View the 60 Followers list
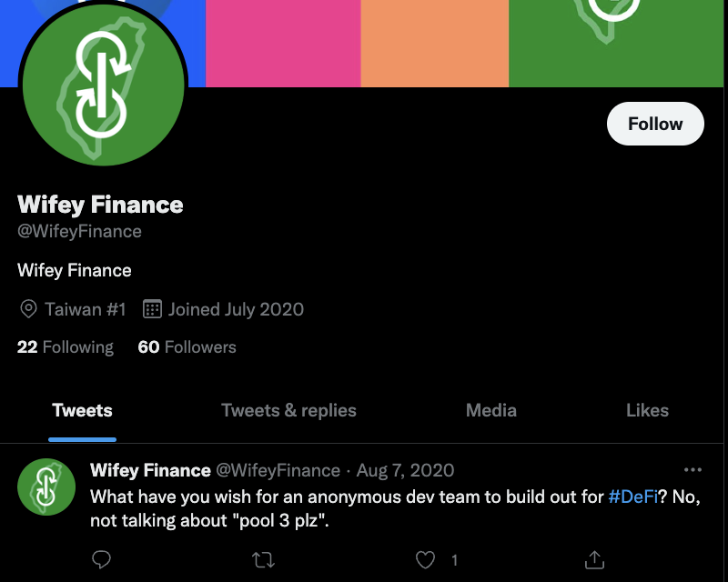This screenshot has height=582, width=728. point(187,347)
